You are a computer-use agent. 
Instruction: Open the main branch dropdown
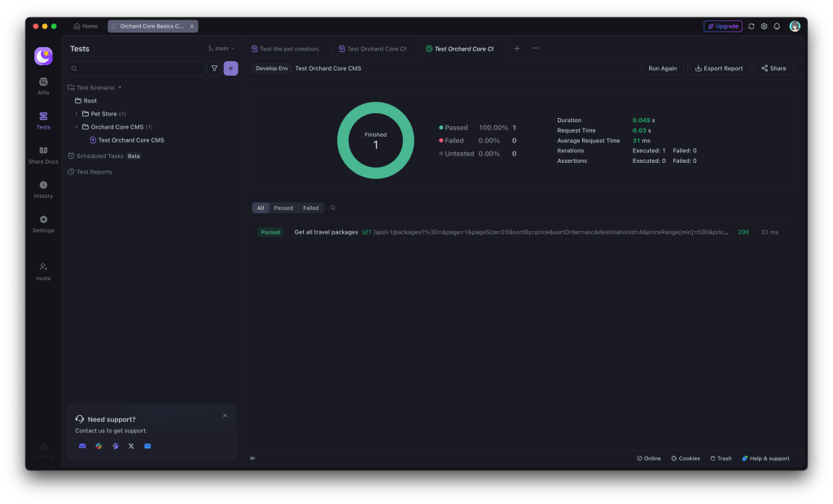(221, 49)
